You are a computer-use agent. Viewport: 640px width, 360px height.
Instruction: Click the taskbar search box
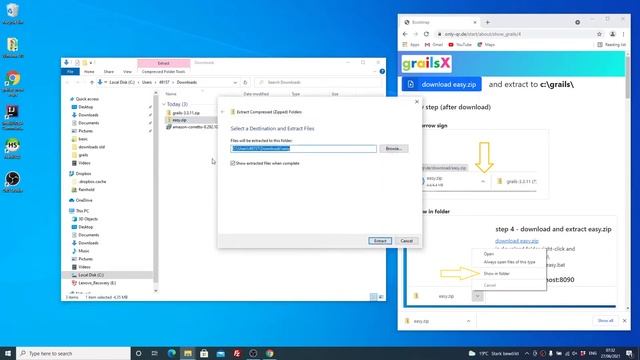coord(73,353)
